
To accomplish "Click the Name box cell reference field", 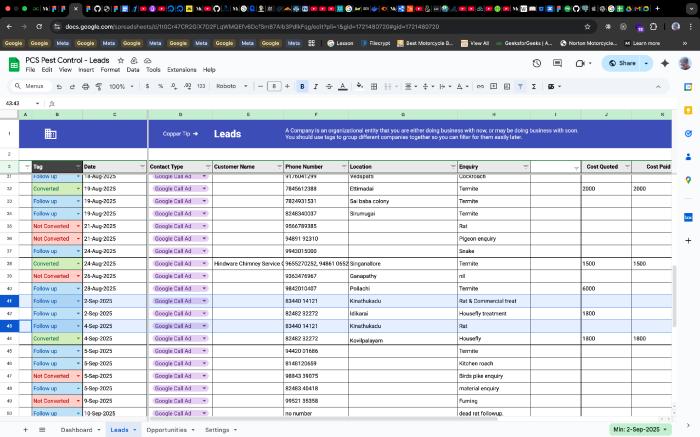I will point(20,103).
